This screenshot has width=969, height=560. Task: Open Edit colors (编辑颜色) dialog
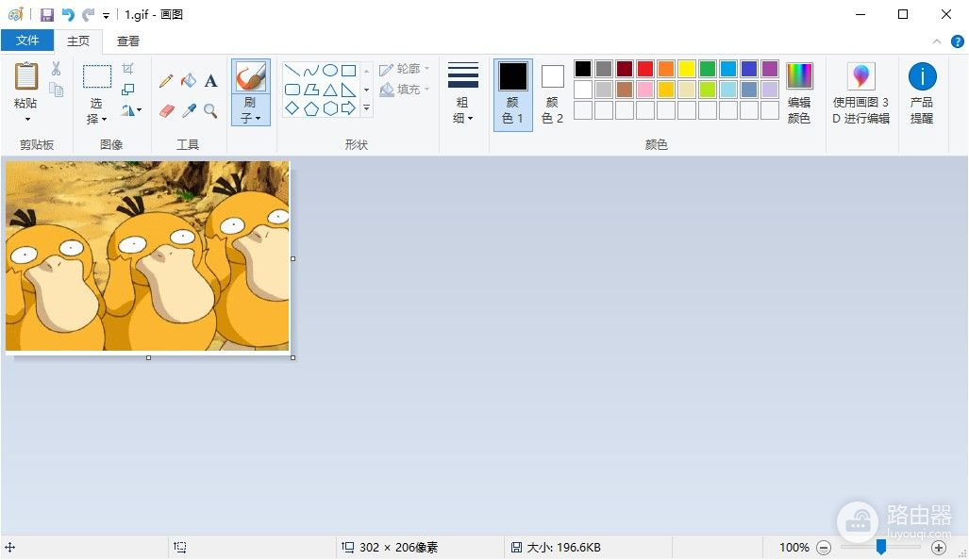[799, 93]
